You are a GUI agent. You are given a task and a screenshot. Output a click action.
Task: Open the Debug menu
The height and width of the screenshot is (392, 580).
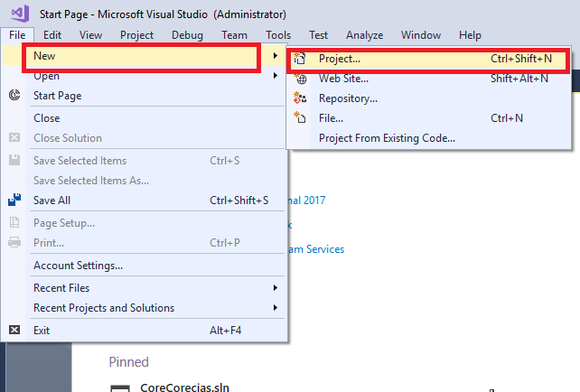(x=187, y=35)
